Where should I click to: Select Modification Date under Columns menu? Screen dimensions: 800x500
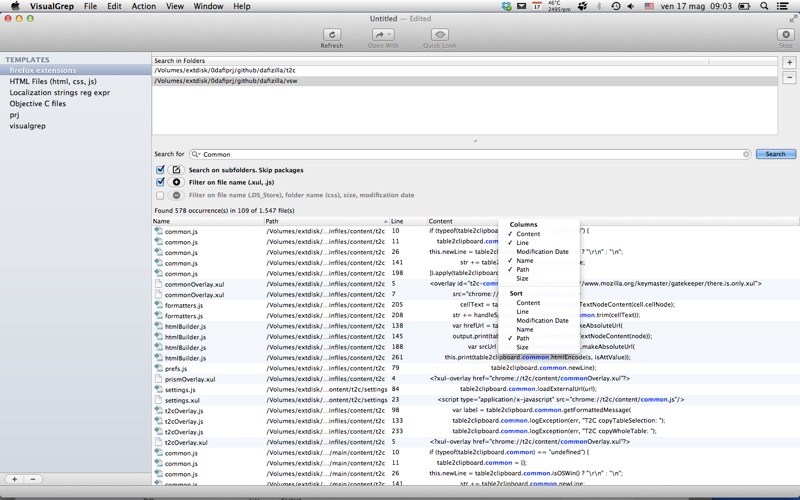click(543, 251)
